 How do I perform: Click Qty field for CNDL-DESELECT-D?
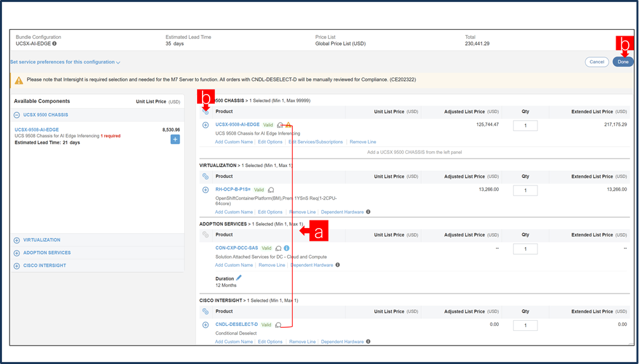pos(525,325)
